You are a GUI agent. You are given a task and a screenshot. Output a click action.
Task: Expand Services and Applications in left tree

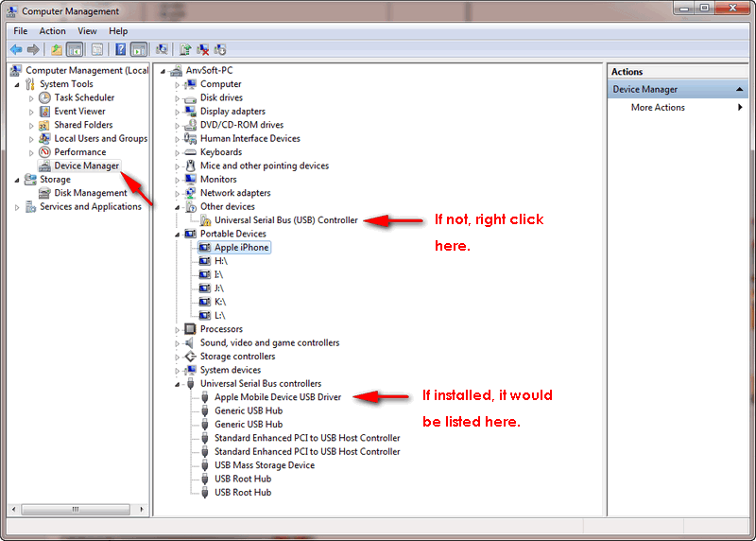tap(17, 207)
